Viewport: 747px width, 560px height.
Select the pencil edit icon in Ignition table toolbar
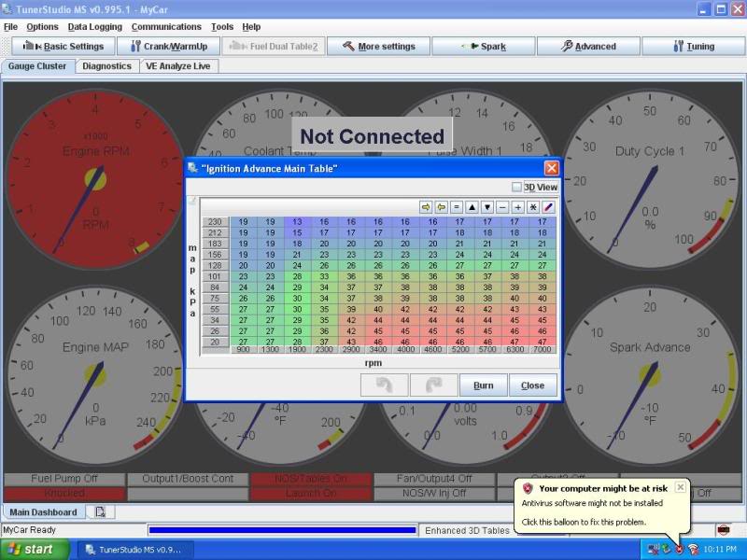(546, 206)
